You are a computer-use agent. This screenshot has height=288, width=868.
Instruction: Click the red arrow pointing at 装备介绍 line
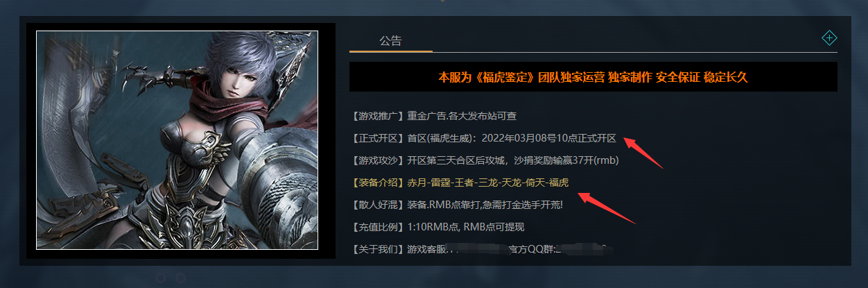[x=607, y=207]
